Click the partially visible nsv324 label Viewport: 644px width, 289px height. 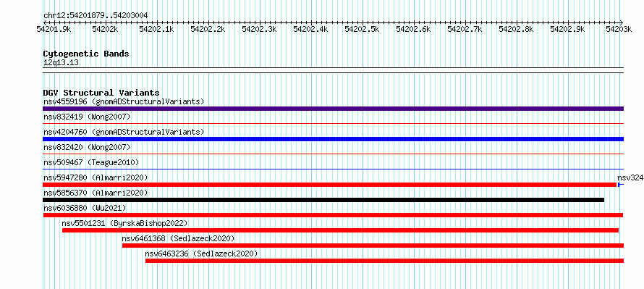[630, 177]
